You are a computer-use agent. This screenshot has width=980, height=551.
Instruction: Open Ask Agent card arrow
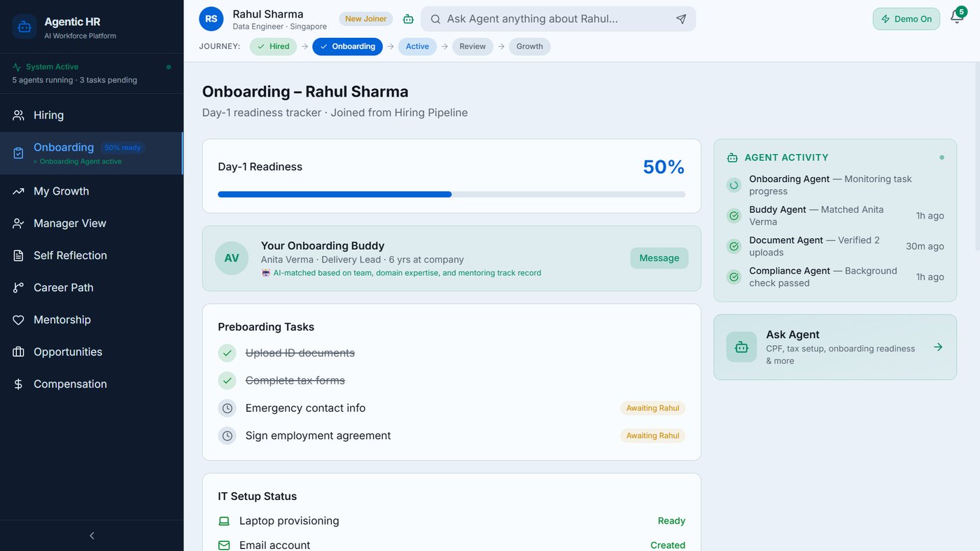coord(939,347)
